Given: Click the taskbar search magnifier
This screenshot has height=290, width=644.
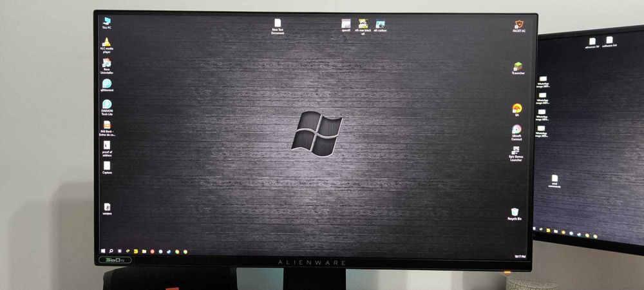Looking at the screenshot, I should point(111,251).
